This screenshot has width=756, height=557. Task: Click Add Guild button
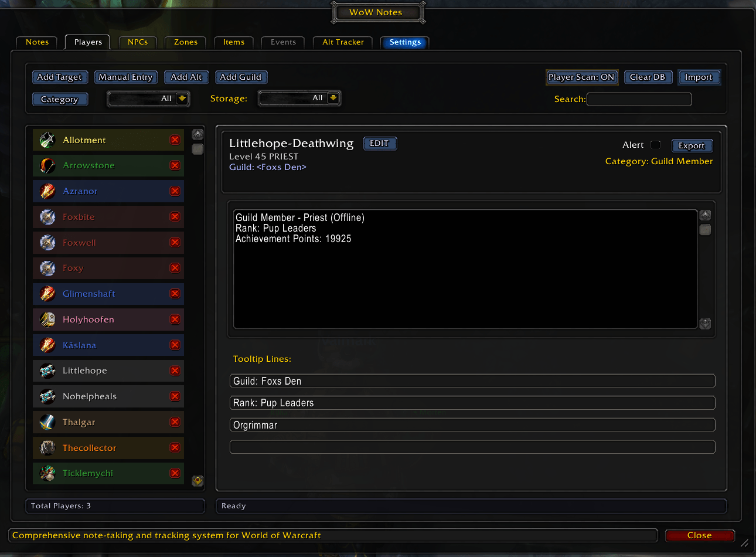coord(241,77)
